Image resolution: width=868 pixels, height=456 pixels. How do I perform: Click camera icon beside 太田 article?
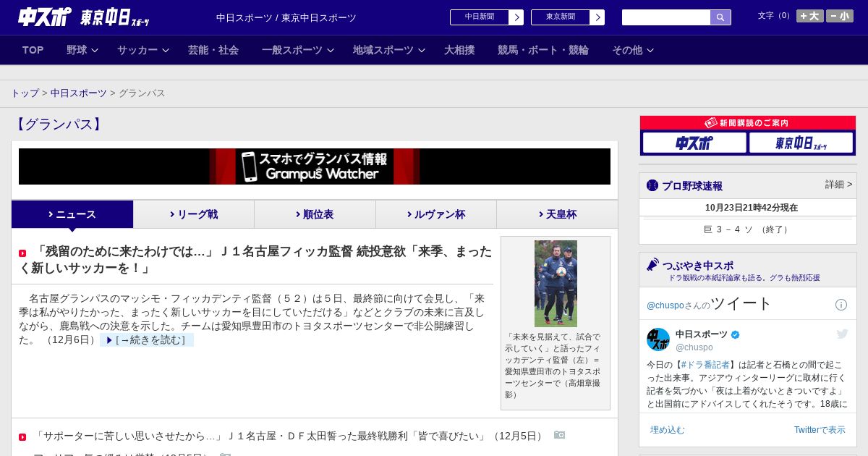coord(559,435)
